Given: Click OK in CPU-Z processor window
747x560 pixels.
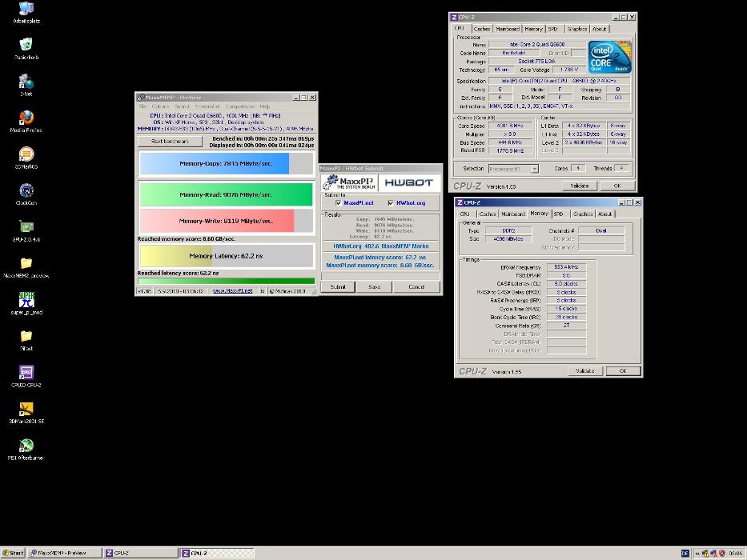Looking at the screenshot, I should [x=617, y=186].
